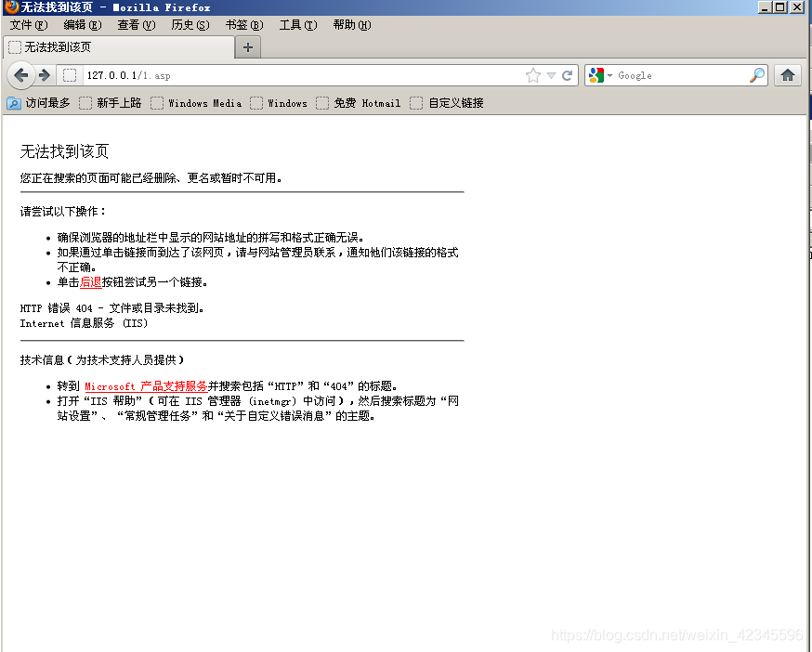The width and height of the screenshot is (812, 652).
Task: Click the 技术信息 section heading
Action: [x=102, y=360]
